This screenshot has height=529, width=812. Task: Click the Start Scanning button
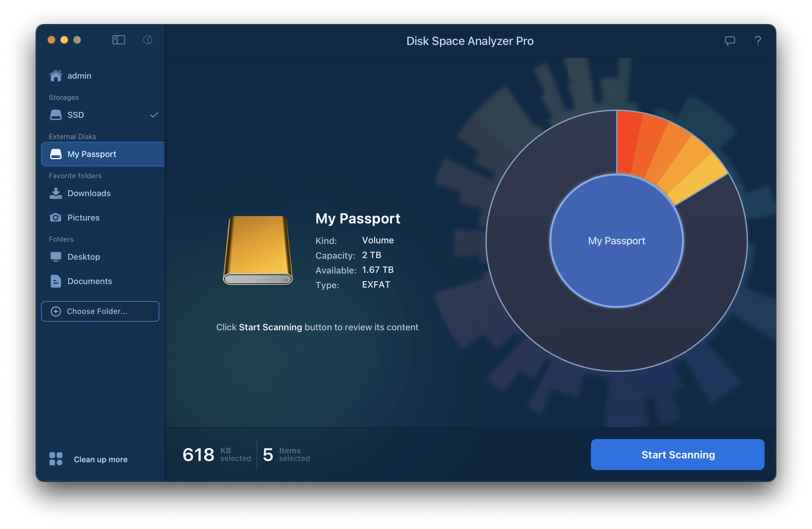point(677,455)
